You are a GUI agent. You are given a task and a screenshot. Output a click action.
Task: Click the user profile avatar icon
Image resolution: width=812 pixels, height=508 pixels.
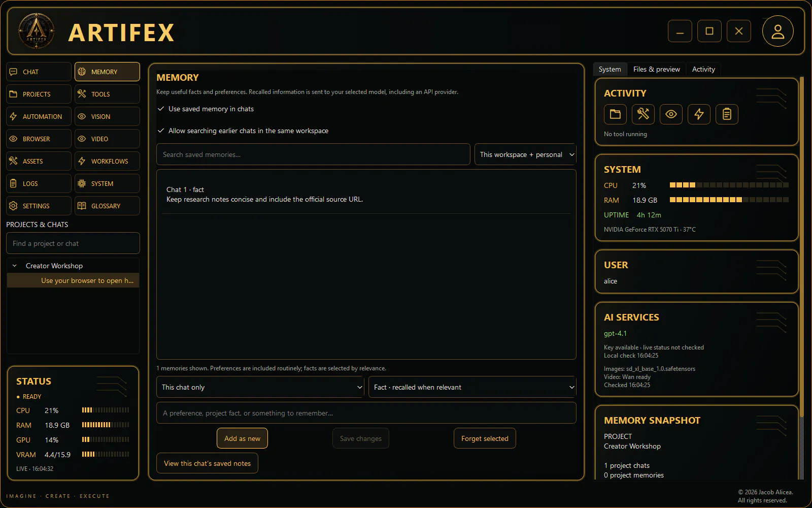coord(777,31)
